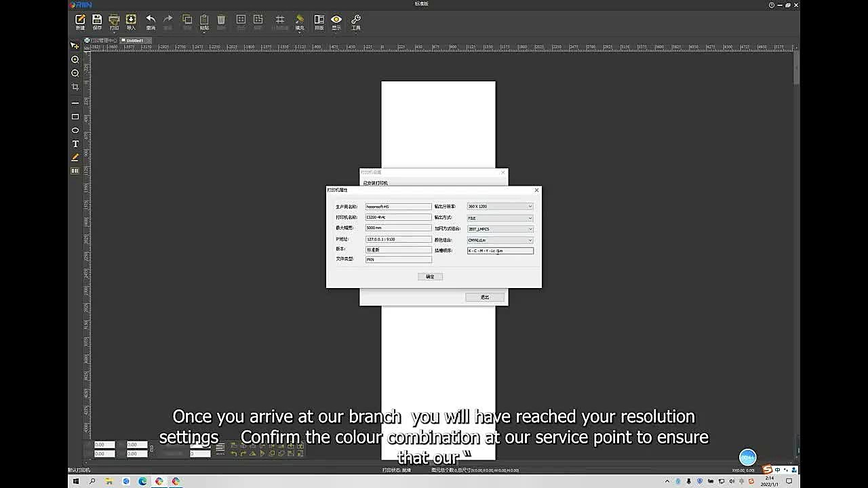
Task: Select the Zoom In magnifier tool
Action: coord(75,60)
